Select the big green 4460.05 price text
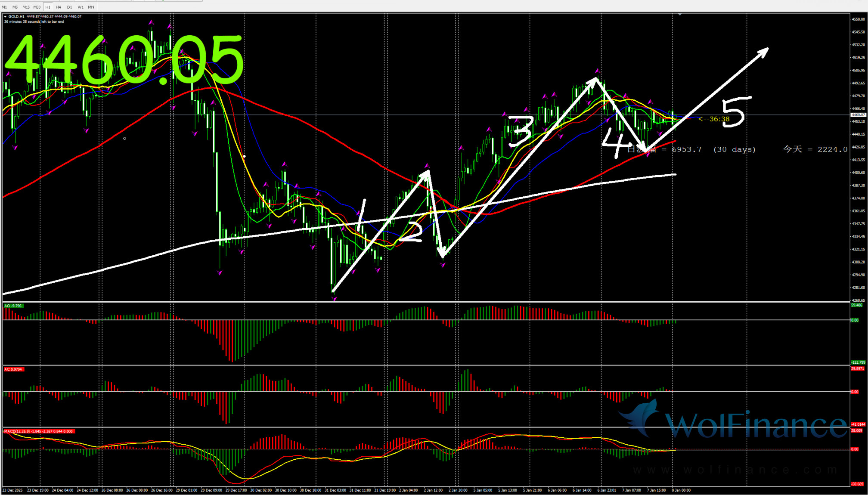Viewport: 868px width, 495px height. click(124, 59)
